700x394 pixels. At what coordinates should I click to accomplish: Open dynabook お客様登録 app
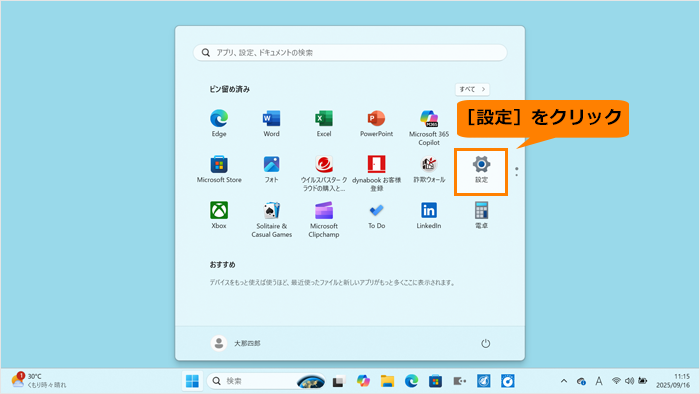(376, 174)
